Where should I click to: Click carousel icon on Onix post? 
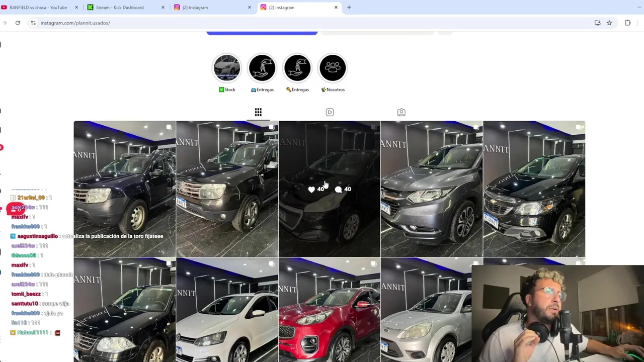pos(578,127)
